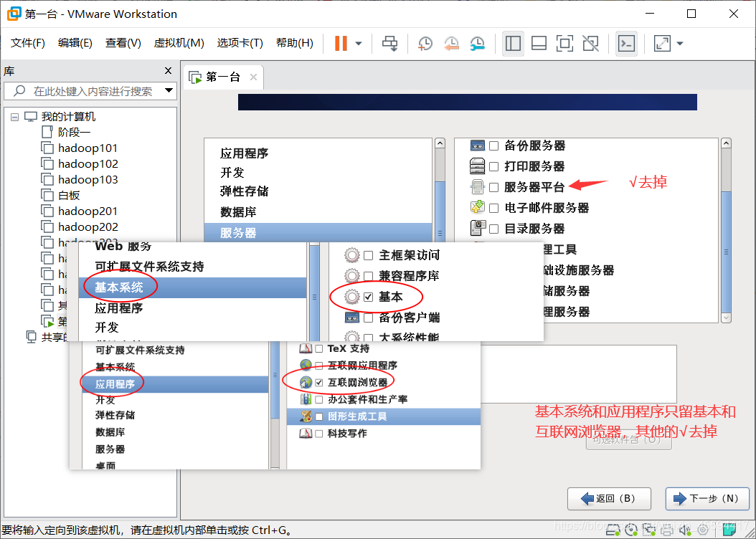The image size is (756, 539).
Task: Click the Send Ctrl+Alt+Del toolbar icon
Action: point(389,43)
